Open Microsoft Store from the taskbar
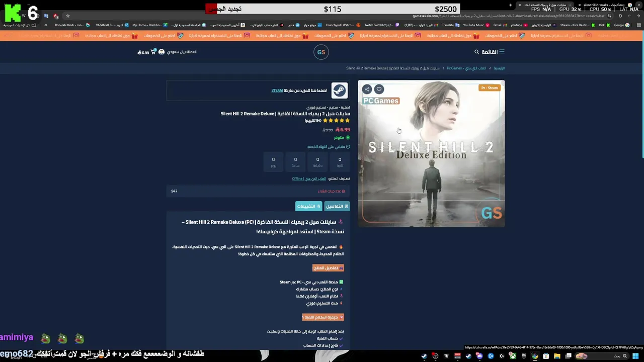The width and height of the screenshot is (644, 362). click(546, 356)
